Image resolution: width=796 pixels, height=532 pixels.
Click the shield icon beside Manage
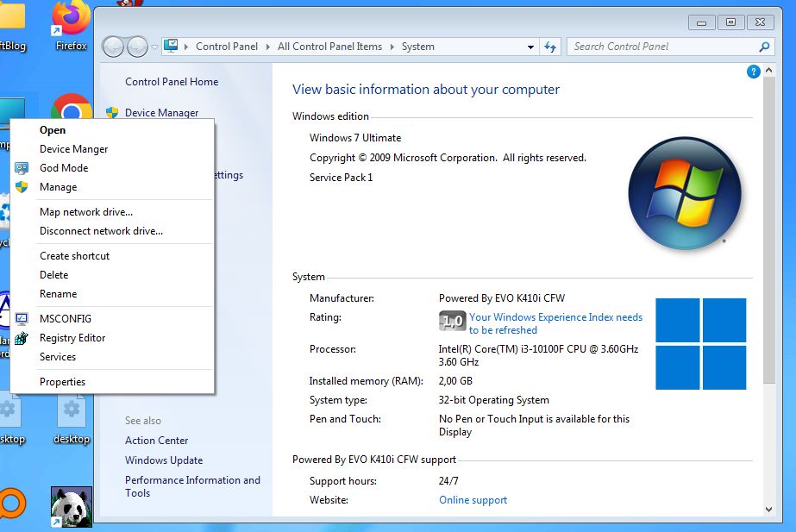coord(22,187)
